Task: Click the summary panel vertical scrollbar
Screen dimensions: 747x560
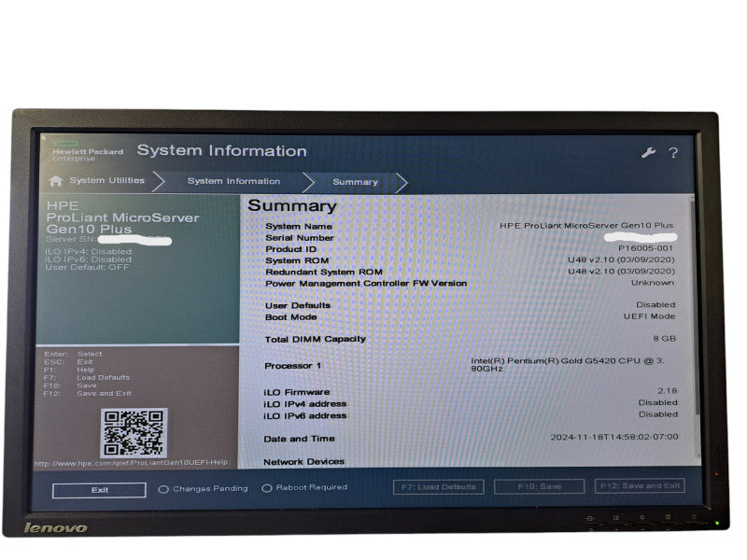Action: [x=697, y=329]
